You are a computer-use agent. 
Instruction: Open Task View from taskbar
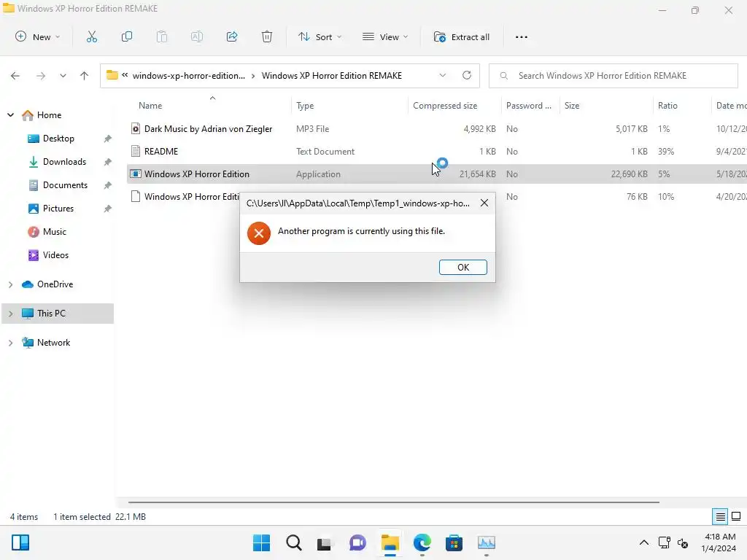click(325, 542)
